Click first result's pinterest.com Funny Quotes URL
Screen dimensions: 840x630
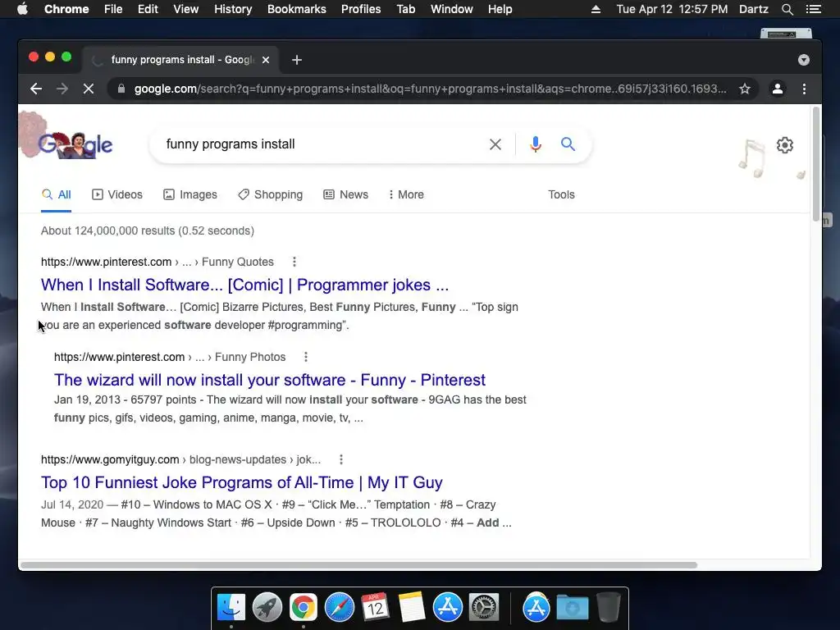(x=157, y=262)
